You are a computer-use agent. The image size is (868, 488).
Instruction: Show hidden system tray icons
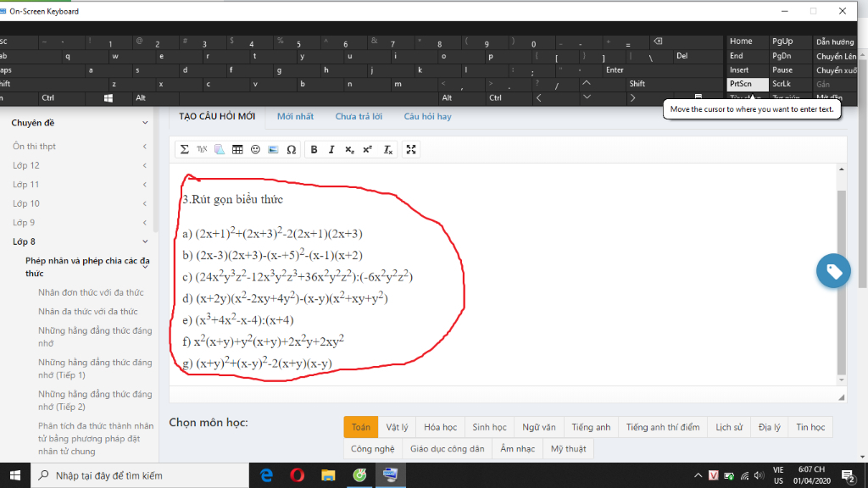coord(698,476)
